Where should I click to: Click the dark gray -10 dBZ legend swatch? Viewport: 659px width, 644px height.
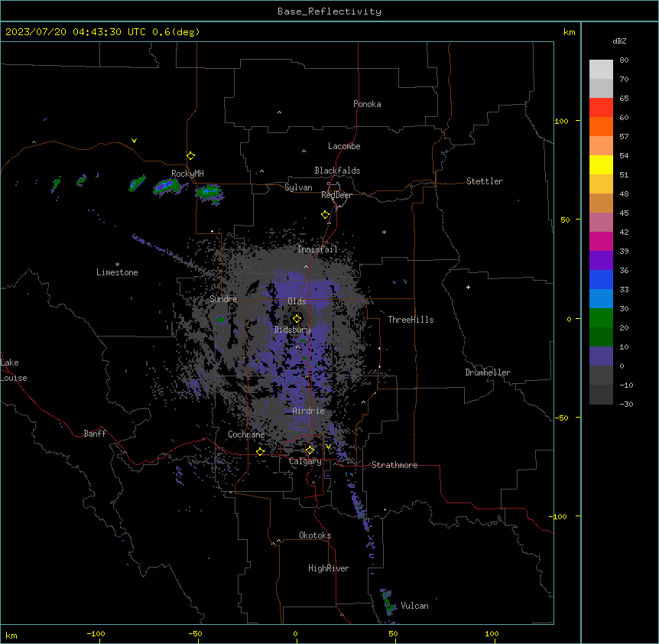pos(601,395)
